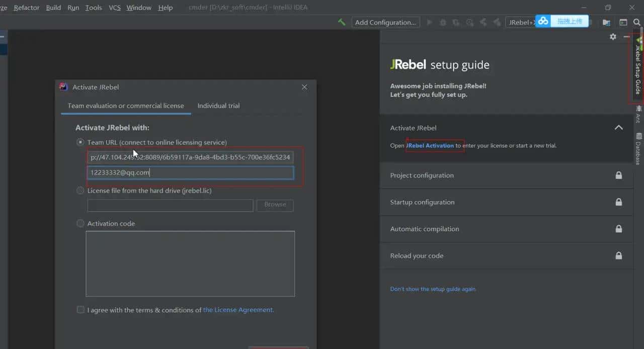Open the Ant tool window
This screenshot has height=349, width=644.
638,114
